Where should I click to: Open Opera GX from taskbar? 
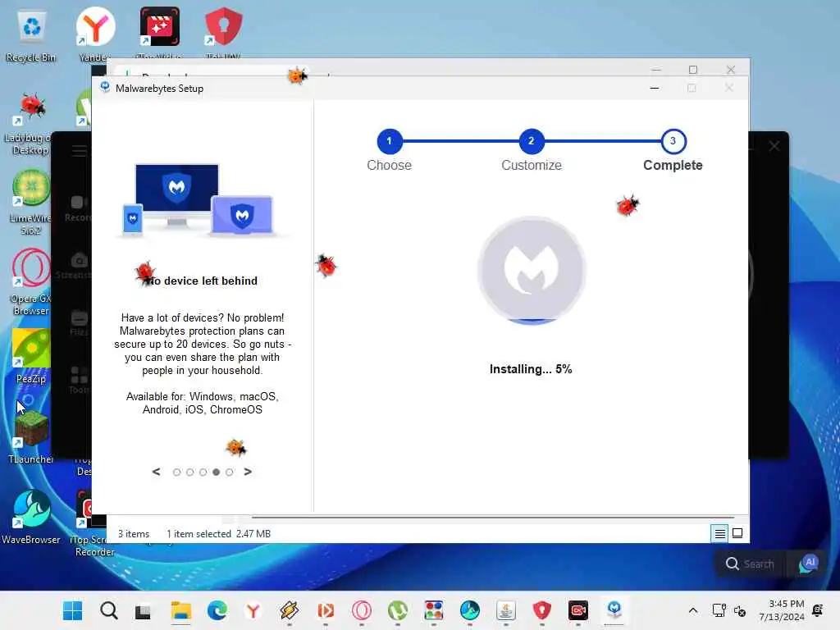362,610
